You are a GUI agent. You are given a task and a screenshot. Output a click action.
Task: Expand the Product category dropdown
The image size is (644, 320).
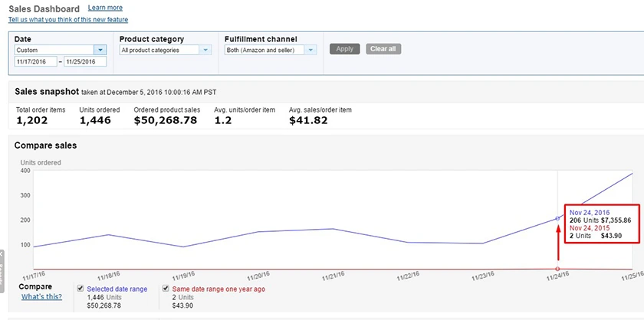pos(166,50)
